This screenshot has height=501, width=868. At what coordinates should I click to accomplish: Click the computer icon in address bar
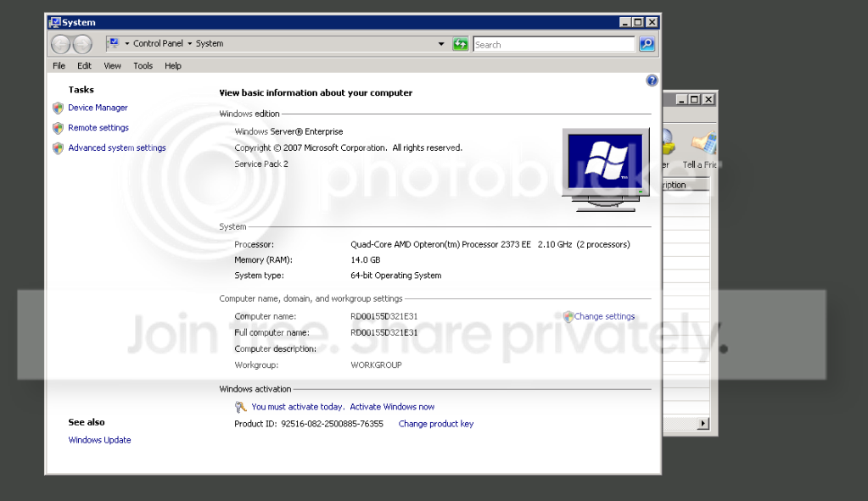coord(114,43)
